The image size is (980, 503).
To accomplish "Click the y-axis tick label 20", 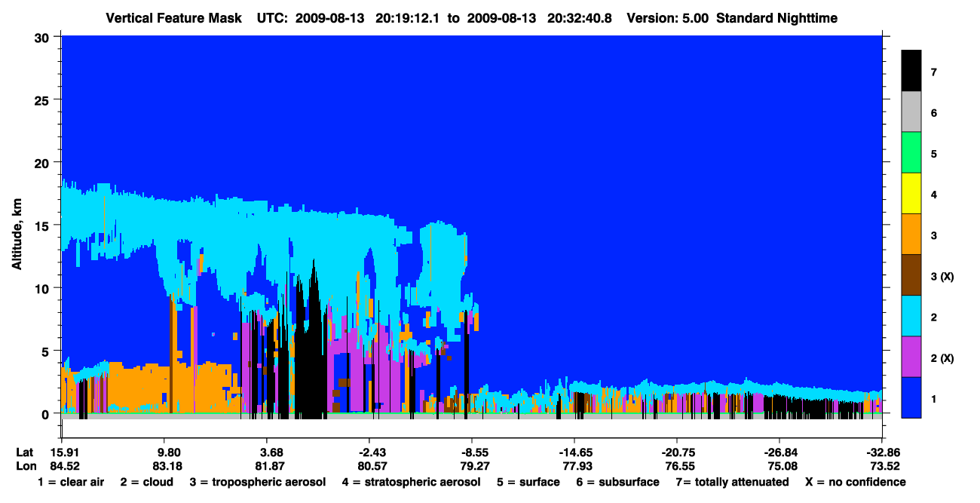I will tap(44, 162).
